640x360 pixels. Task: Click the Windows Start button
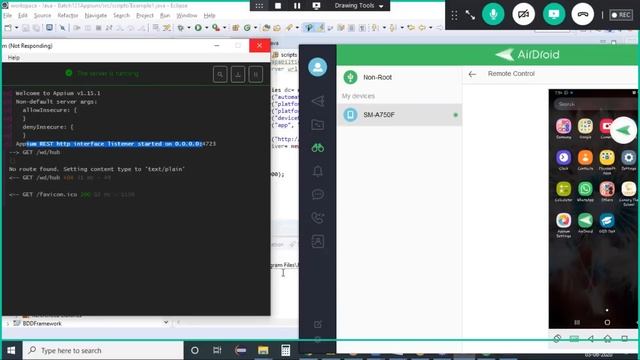11,351
